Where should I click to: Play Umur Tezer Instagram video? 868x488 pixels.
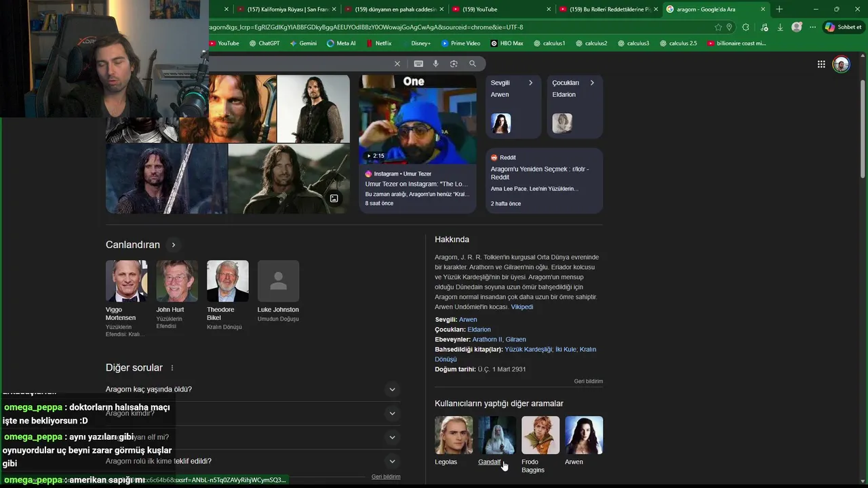tap(418, 119)
